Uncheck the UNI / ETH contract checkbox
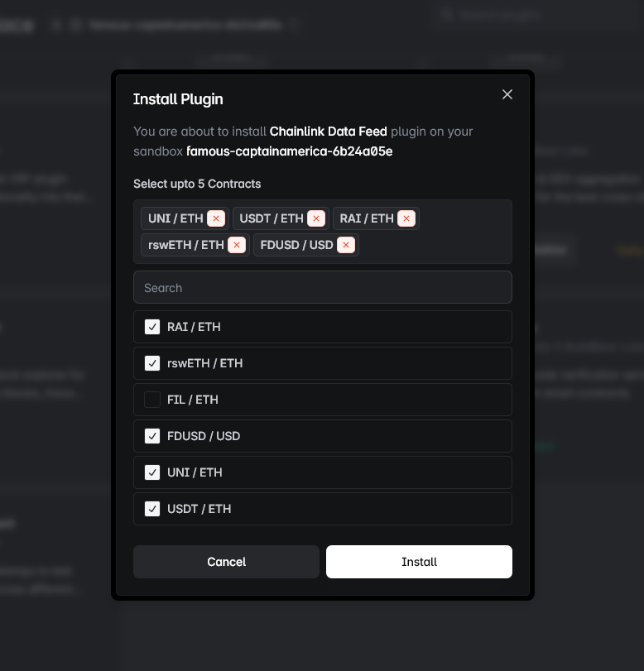The width and height of the screenshot is (644, 671). click(152, 472)
